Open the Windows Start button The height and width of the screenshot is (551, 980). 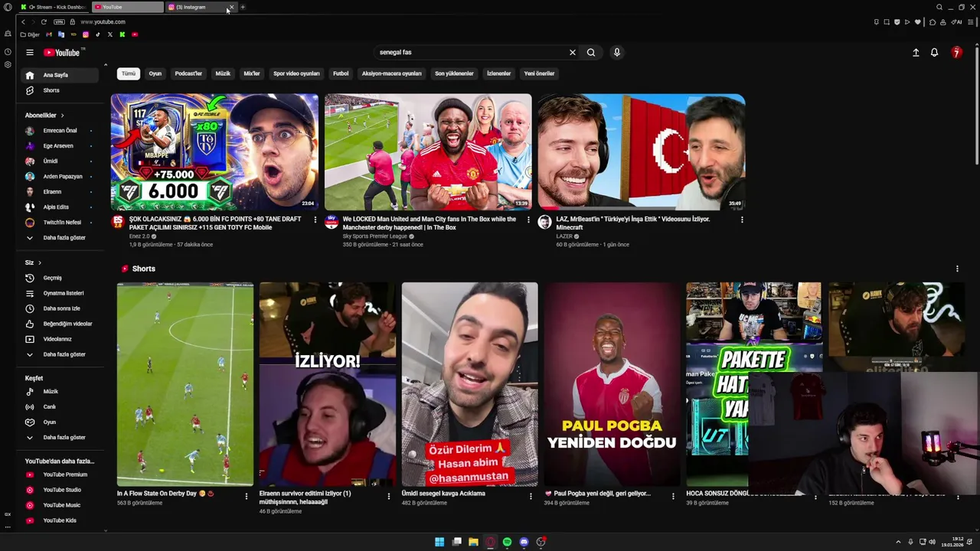(439, 542)
